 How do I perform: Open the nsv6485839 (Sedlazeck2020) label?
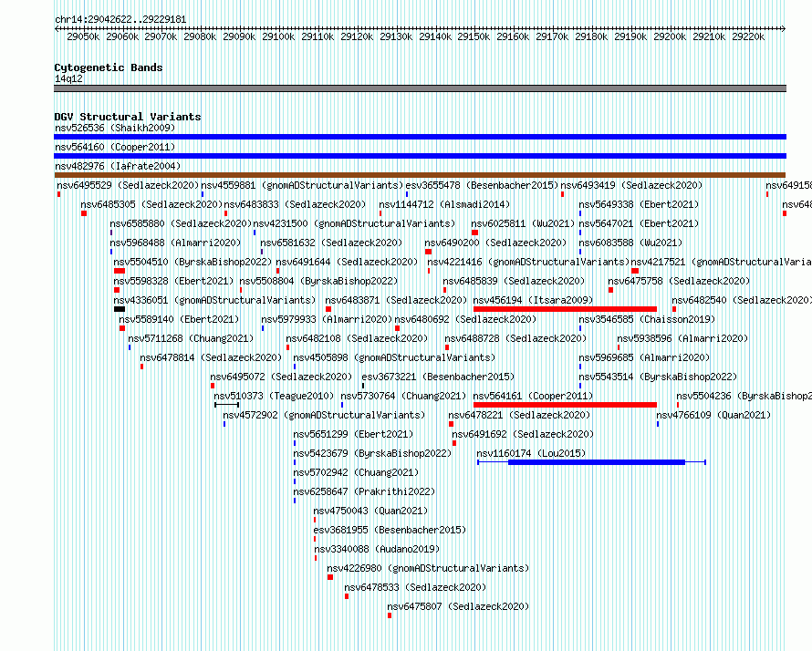click(514, 281)
